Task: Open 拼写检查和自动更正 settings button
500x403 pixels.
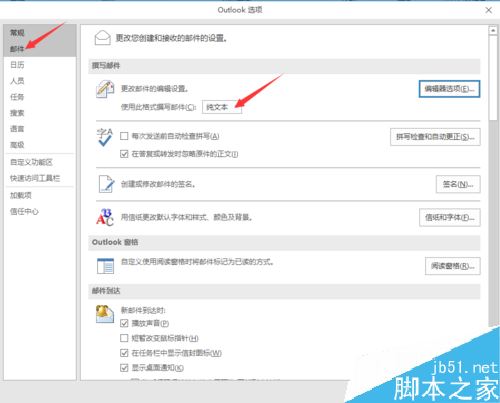Action: (x=435, y=137)
